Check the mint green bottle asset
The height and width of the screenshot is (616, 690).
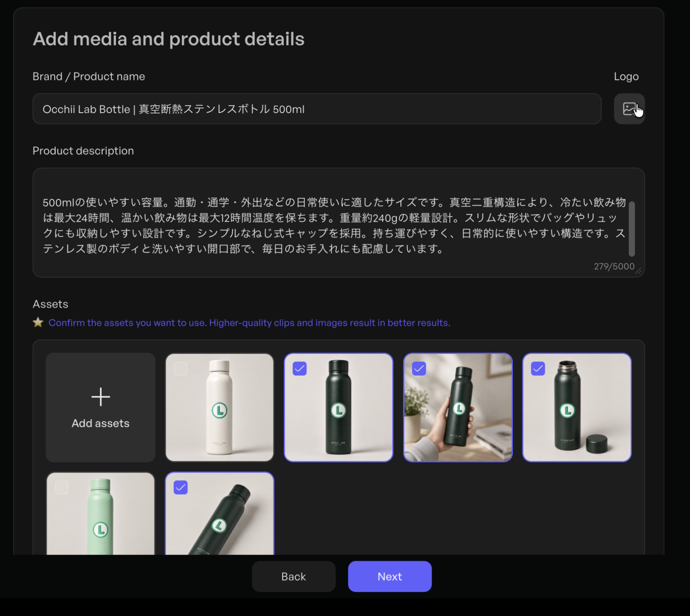pyautogui.click(x=62, y=487)
